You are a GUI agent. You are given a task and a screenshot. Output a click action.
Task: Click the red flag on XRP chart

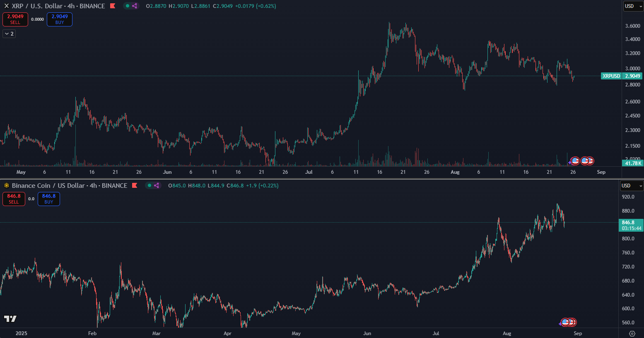tap(113, 6)
